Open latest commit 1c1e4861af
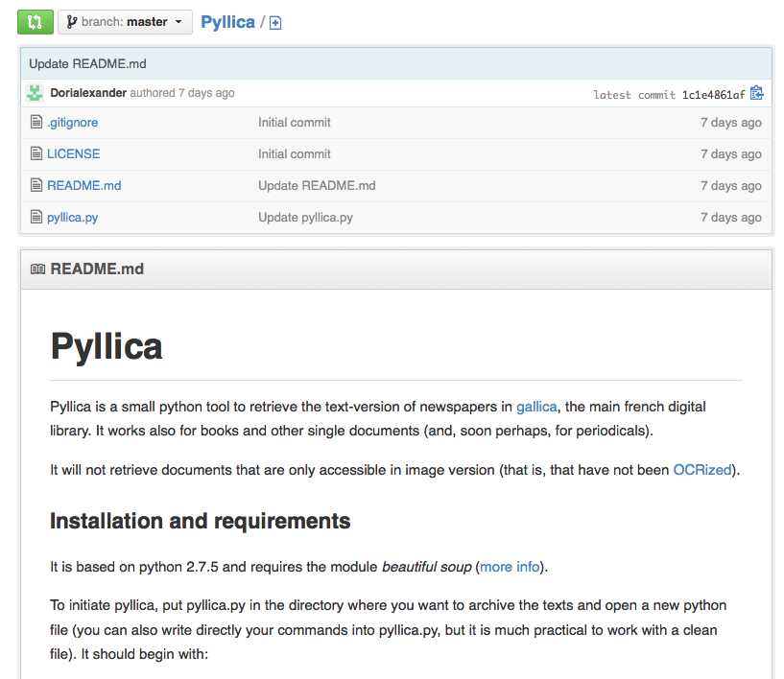This screenshot has height=679, width=784. point(714,95)
